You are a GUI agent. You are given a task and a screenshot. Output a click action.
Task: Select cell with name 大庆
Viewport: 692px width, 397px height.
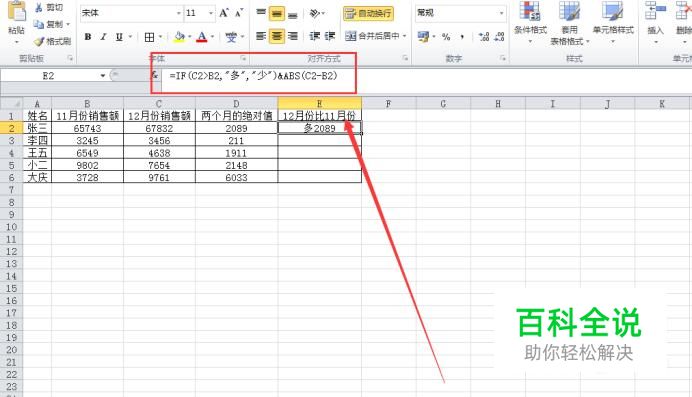pos(37,177)
